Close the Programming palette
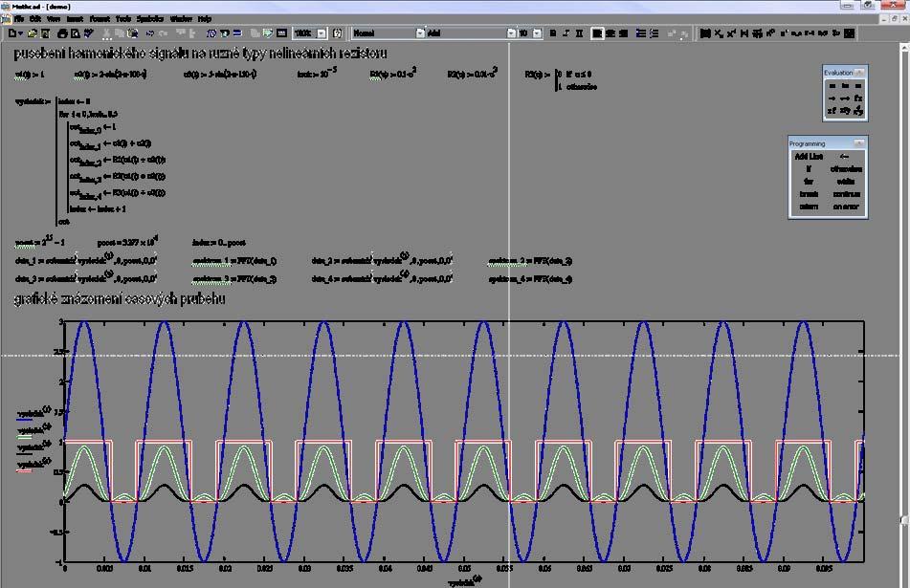 859,142
